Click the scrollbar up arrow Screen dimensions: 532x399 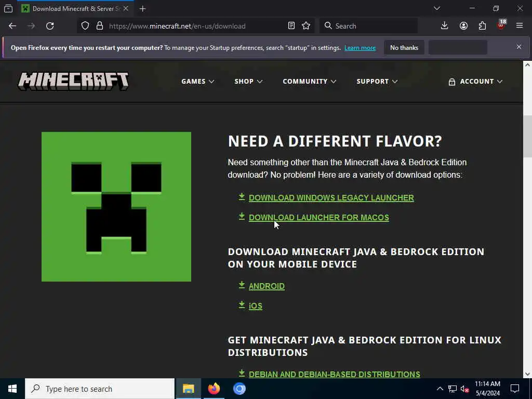(527, 65)
